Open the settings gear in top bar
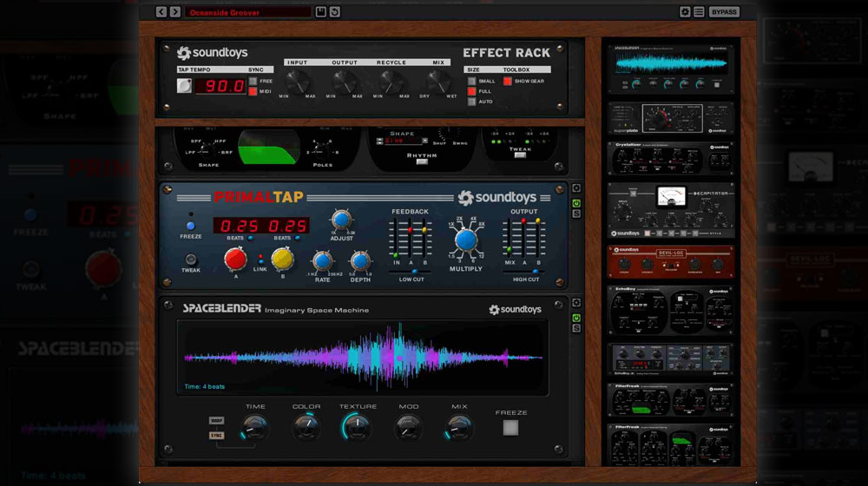The width and height of the screenshot is (868, 486). pyautogui.click(x=685, y=12)
